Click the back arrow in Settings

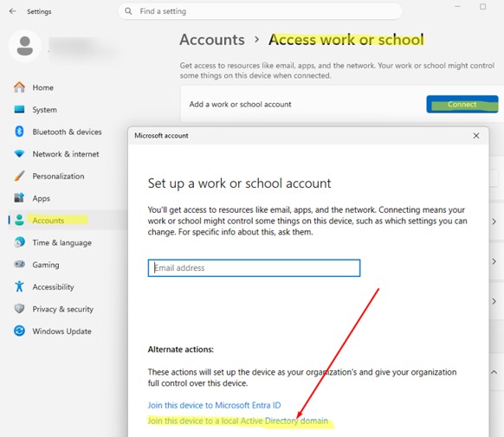pos(12,11)
